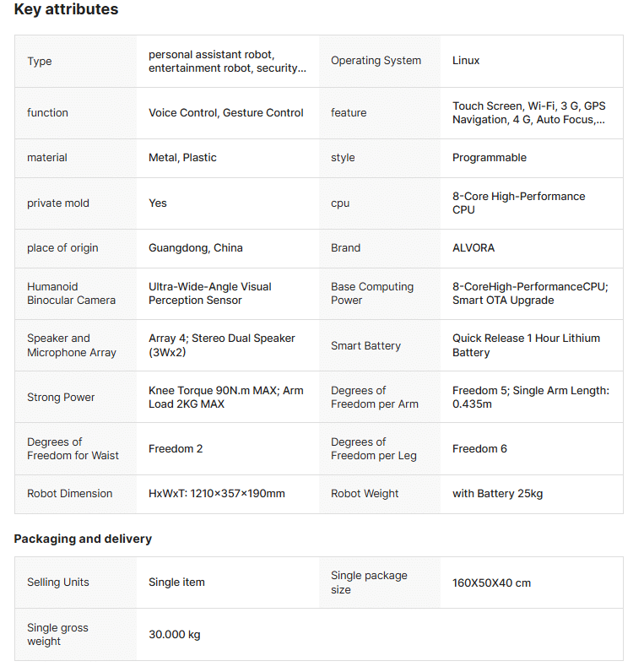This screenshot has height=672, width=644.
Task: Click the Robot Weight 25kg value
Action: point(497,493)
